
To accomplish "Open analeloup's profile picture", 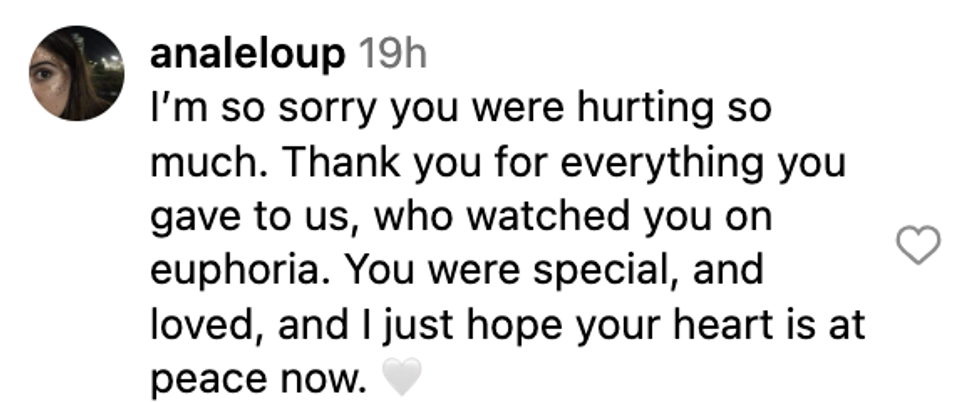I will click(77, 74).
